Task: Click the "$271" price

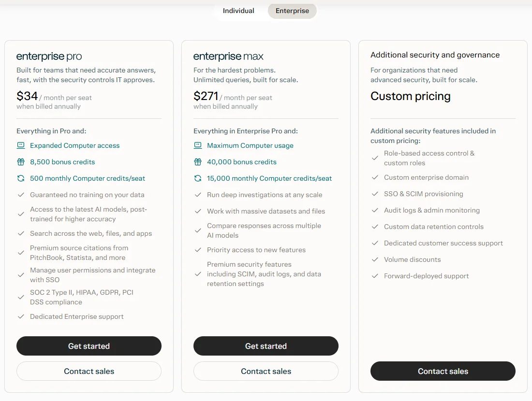Action: pyautogui.click(x=206, y=96)
